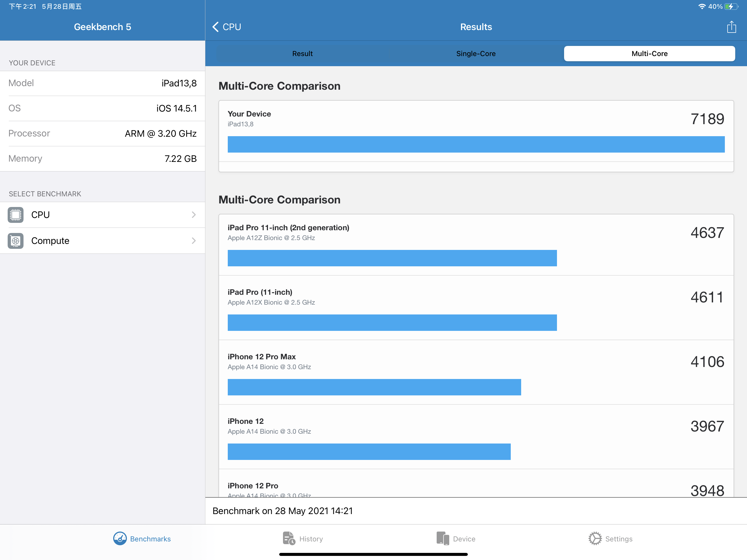Open the Benchmarks tab label
The image size is (747, 560).
point(150,539)
